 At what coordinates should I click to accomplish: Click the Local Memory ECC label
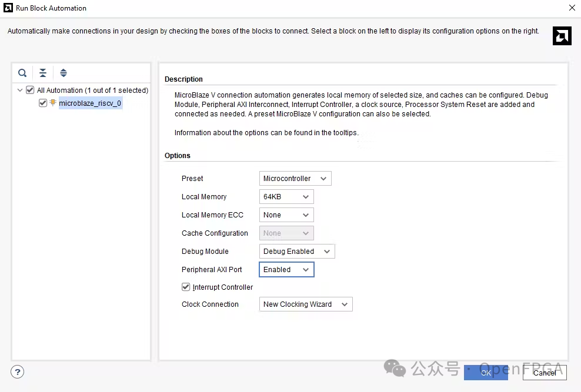pyautogui.click(x=212, y=215)
